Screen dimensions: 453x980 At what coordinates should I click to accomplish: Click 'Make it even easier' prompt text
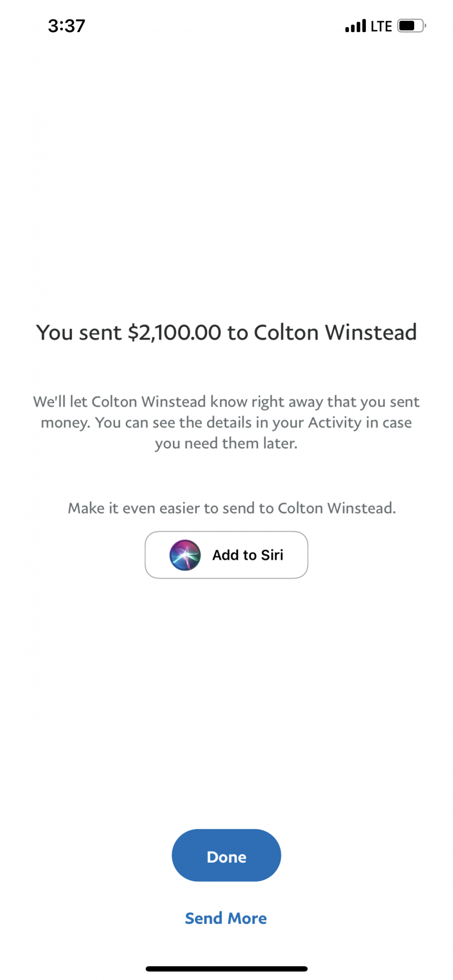(x=134, y=508)
